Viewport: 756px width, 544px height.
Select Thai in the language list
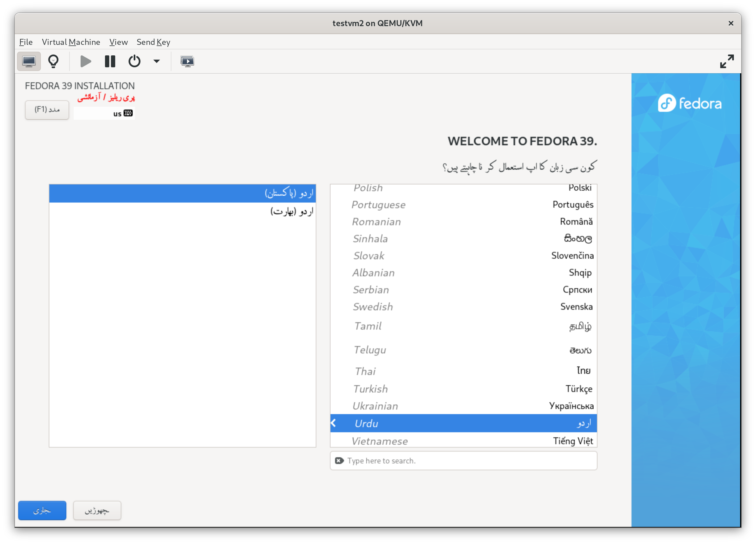pyautogui.click(x=463, y=371)
